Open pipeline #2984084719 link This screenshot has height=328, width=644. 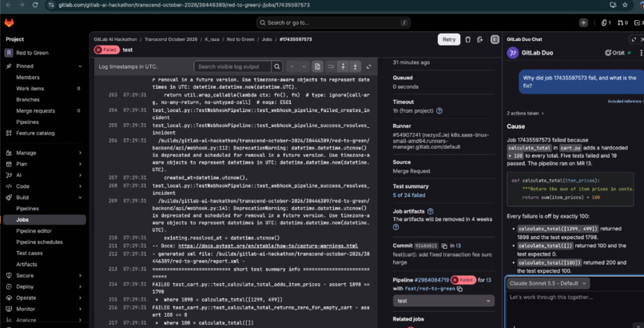coord(431,280)
